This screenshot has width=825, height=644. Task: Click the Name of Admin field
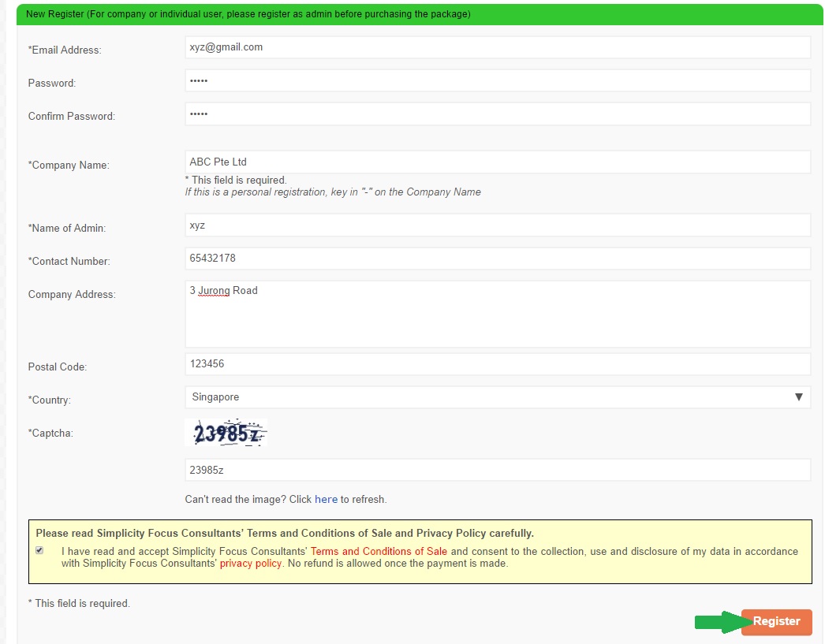[x=497, y=225]
